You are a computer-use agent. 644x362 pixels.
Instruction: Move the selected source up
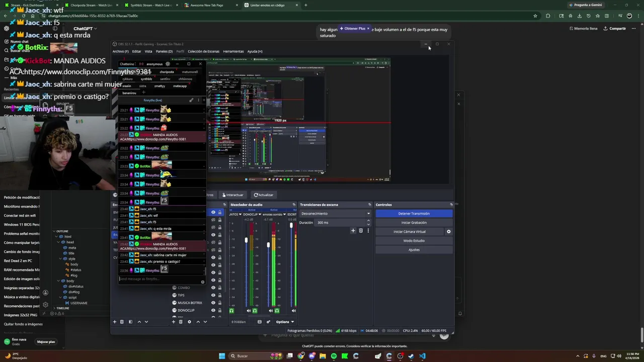click(198, 322)
